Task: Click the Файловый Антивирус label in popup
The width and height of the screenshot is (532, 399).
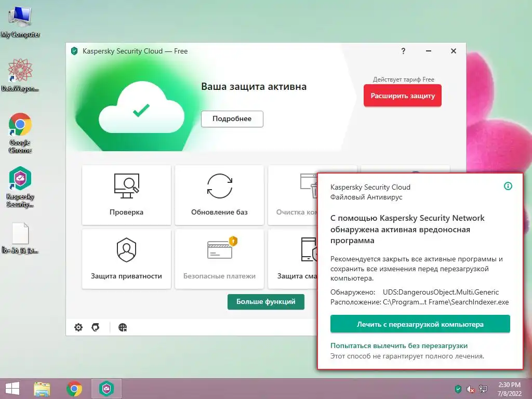Action: tap(366, 197)
